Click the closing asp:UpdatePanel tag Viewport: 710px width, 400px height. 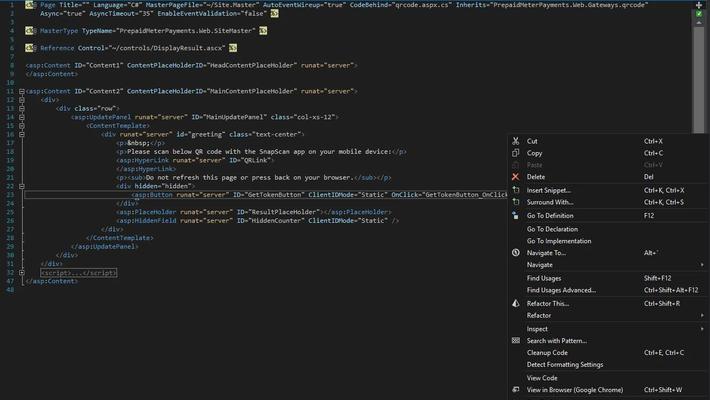(x=105, y=246)
